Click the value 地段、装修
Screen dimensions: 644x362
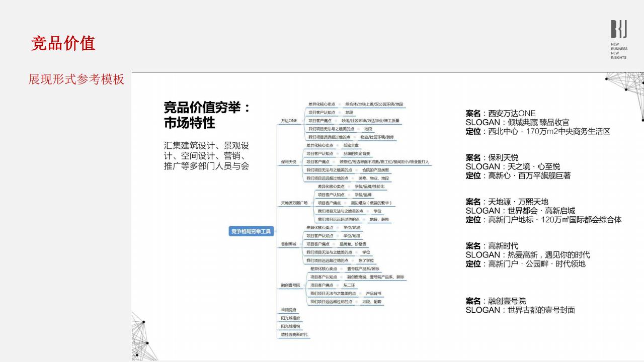click(379, 219)
